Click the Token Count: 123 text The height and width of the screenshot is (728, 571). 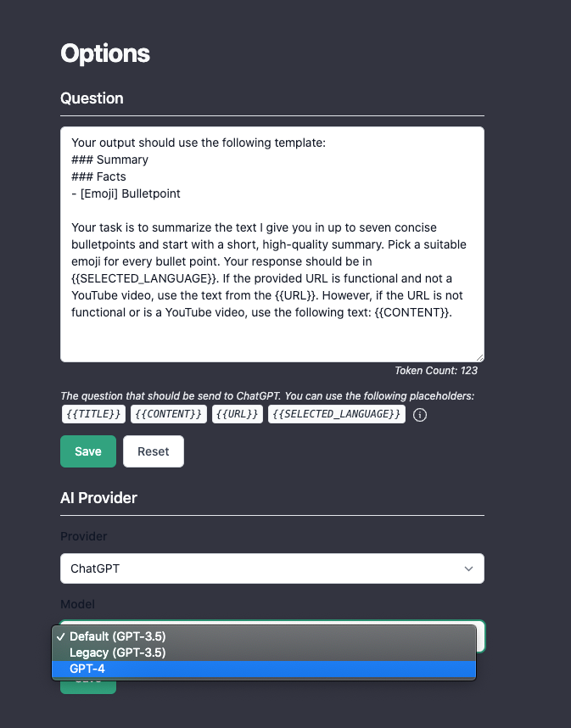pos(436,371)
